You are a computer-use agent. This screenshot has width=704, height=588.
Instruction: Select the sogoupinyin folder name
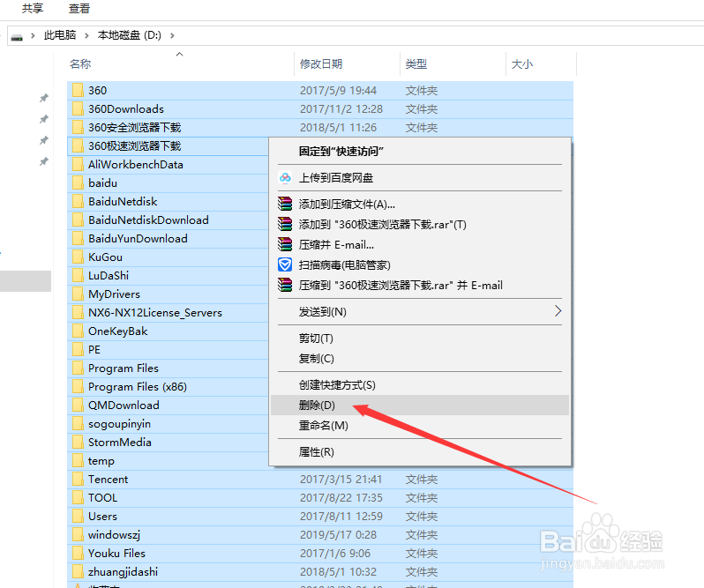(119, 424)
